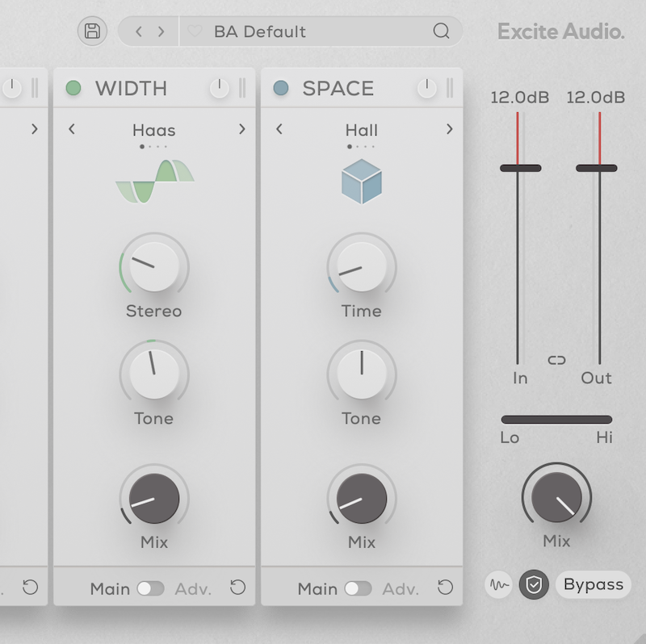Click the shield icon next to Bypass
This screenshot has height=644, width=646.
click(x=533, y=585)
